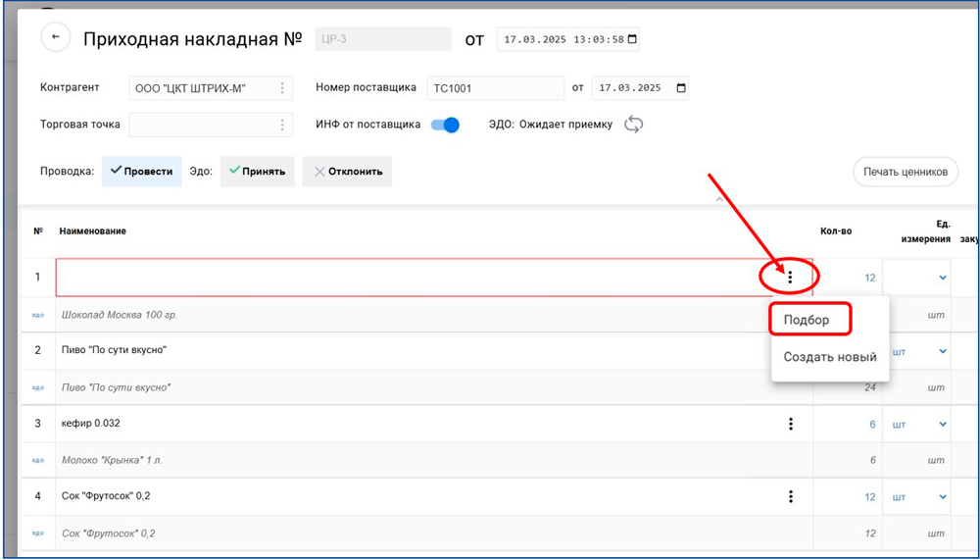Click the EDO refresh sync icon
980x560 pixels.
click(634, 125)
